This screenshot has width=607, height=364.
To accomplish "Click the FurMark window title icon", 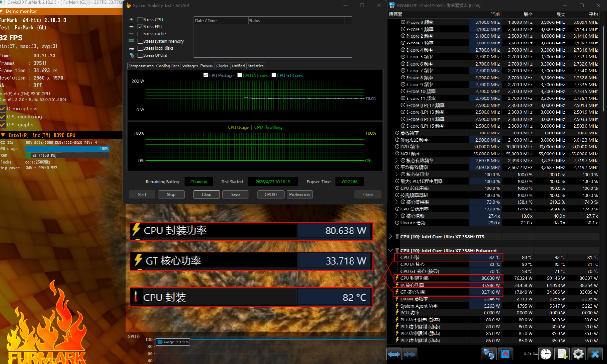I will pos(3,2).
